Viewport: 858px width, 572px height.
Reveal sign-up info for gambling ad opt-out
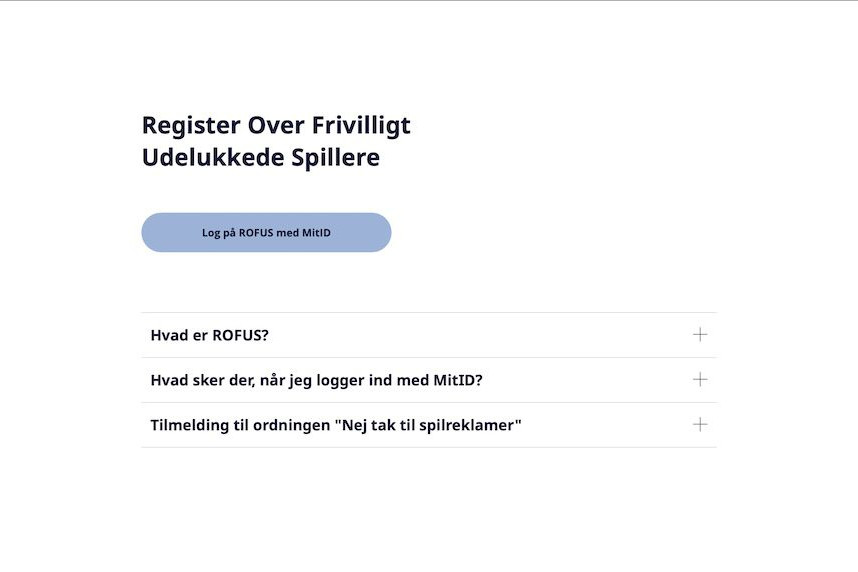click(x=428, y=425)
